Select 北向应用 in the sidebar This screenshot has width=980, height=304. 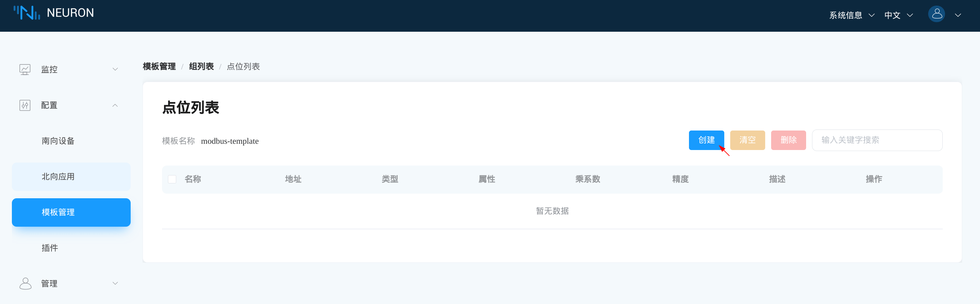58,177
